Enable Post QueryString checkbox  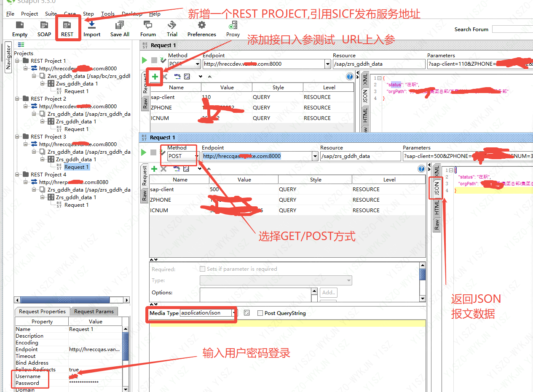pos(260,313)
